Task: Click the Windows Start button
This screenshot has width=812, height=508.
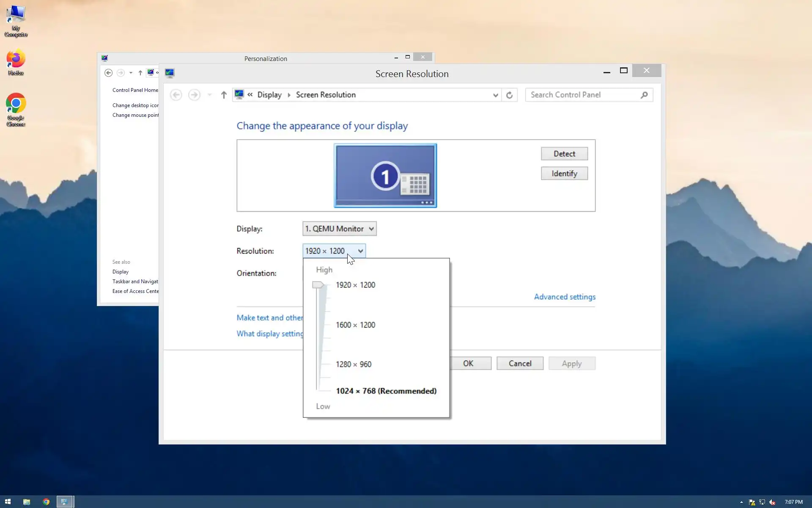Action: tap(8, 502)
